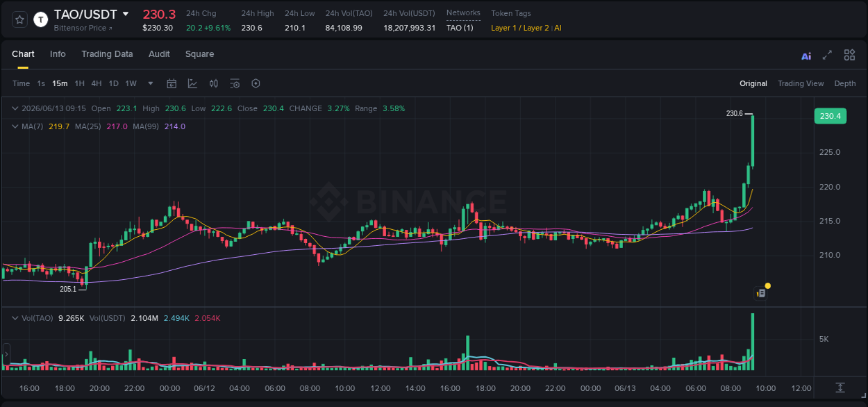Open the Trading Data tab

coord(107,54)
